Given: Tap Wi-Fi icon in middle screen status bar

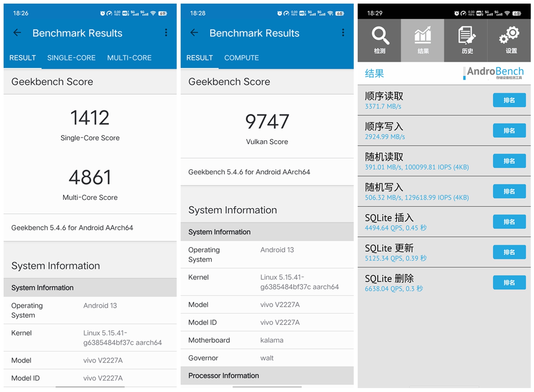Looking at the screenshot, I should click(x=330, y=13).
